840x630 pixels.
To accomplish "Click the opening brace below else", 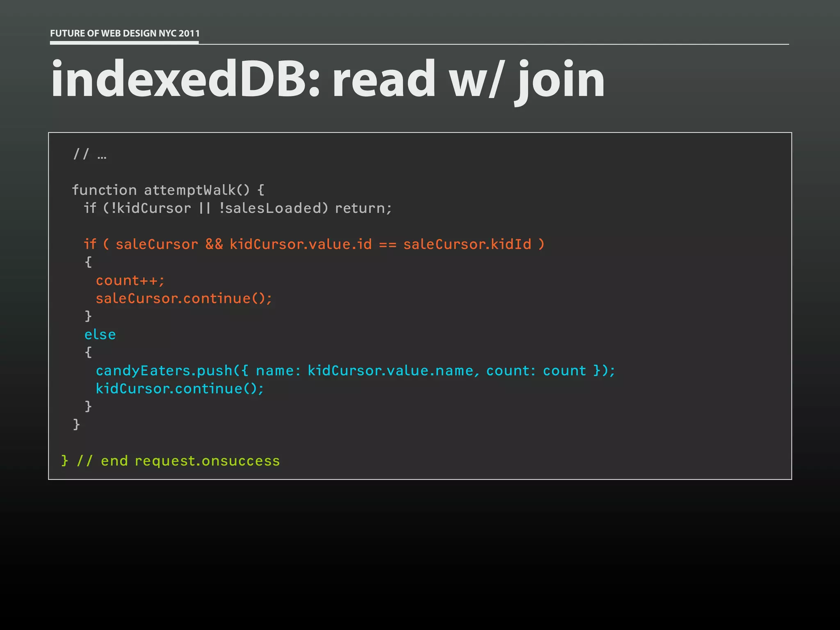I will (88, 352).
